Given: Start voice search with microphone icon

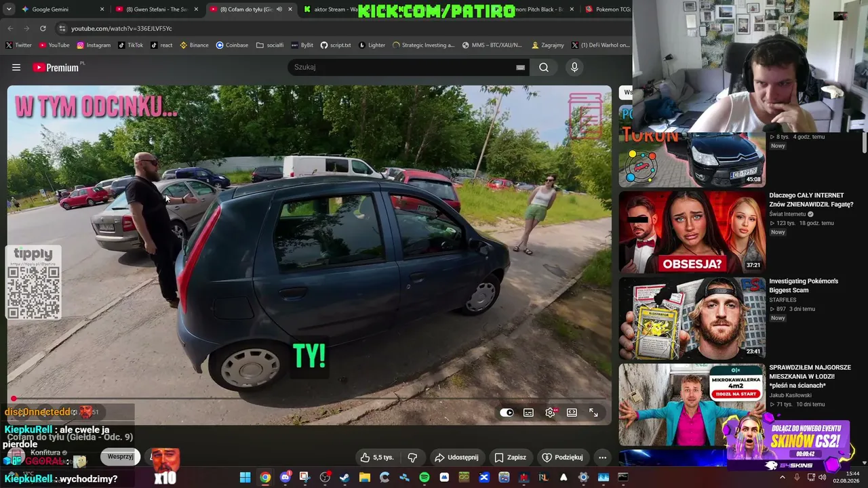Looking at the screenshot, I should coord(574,67).
